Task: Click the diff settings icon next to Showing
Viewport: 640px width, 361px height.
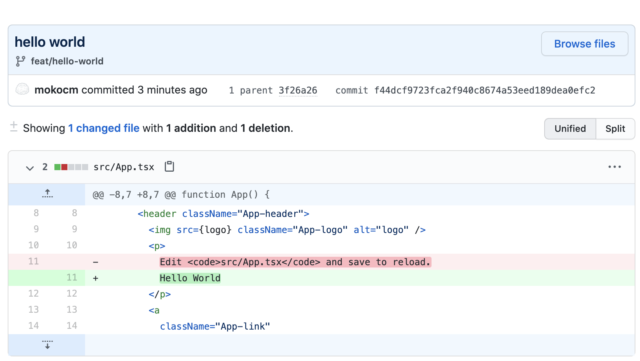Action: (13, 127)
